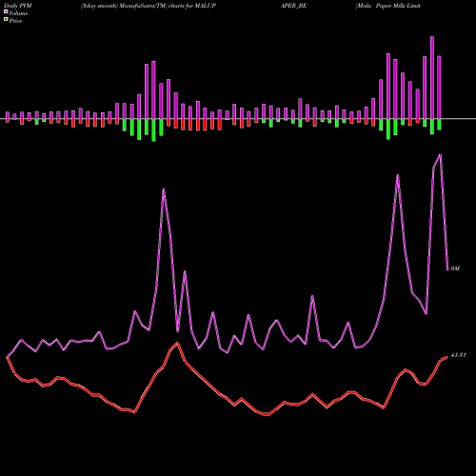Select the Price legend label
The image size is (476, 476).
coord(15,21)
